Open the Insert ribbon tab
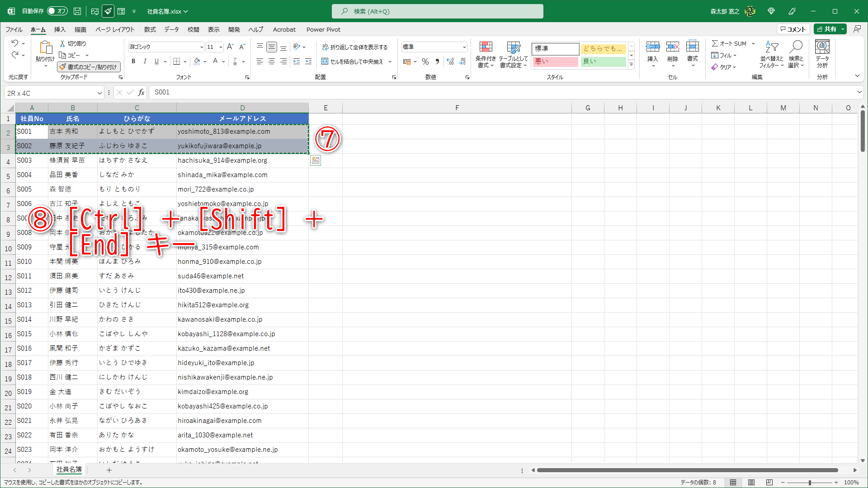868x488 pixels. [x=60, y=29]
